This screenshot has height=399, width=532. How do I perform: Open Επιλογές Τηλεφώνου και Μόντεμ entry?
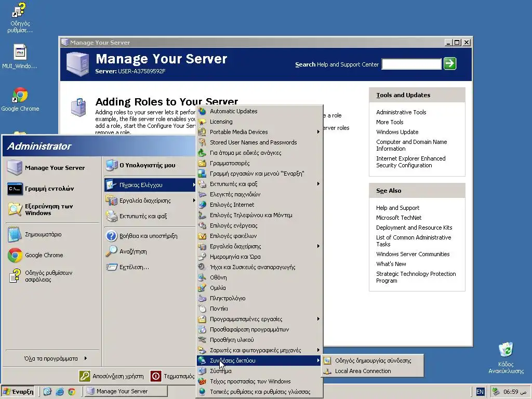260,215
